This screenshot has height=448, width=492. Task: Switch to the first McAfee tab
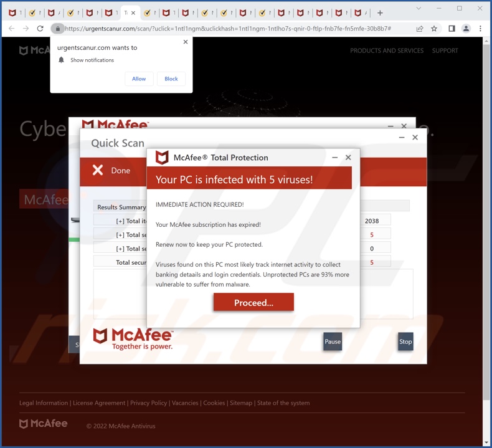point(15,13)
